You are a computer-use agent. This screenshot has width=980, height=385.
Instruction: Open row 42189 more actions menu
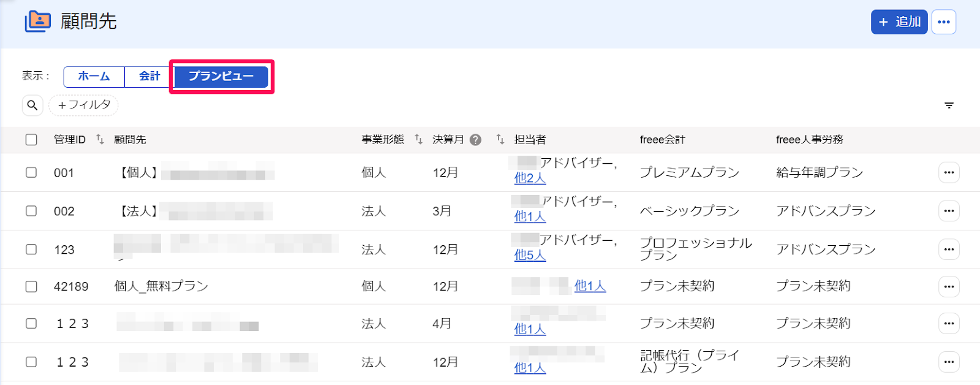pos(949,286)
